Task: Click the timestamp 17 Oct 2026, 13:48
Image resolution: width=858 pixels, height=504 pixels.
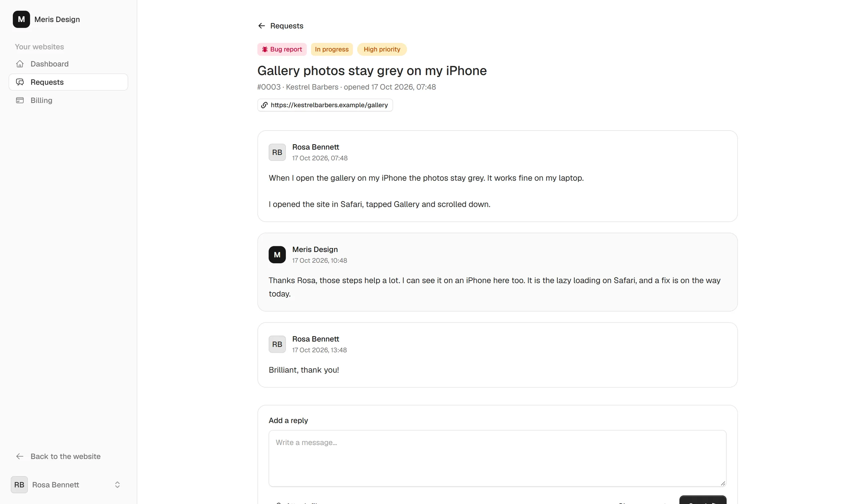Action: pos(320,350)
